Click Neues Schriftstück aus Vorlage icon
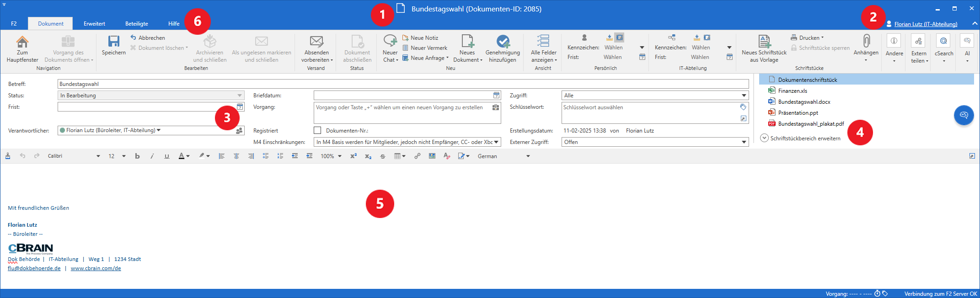The width and height of the screenshot is (980, 298). pos(764,42)
